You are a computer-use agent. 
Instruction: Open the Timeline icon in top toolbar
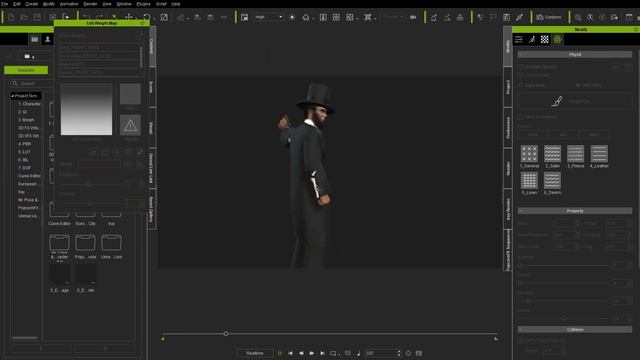507,17
